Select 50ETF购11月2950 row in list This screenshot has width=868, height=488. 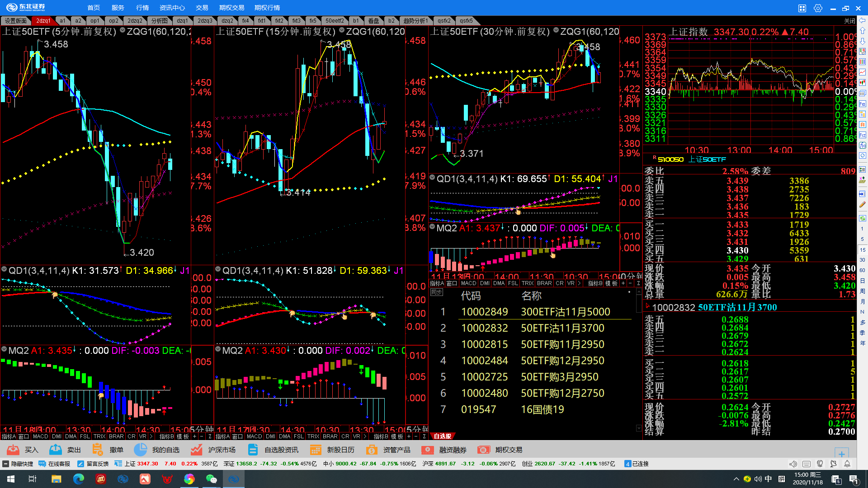[x=562, y=344]
